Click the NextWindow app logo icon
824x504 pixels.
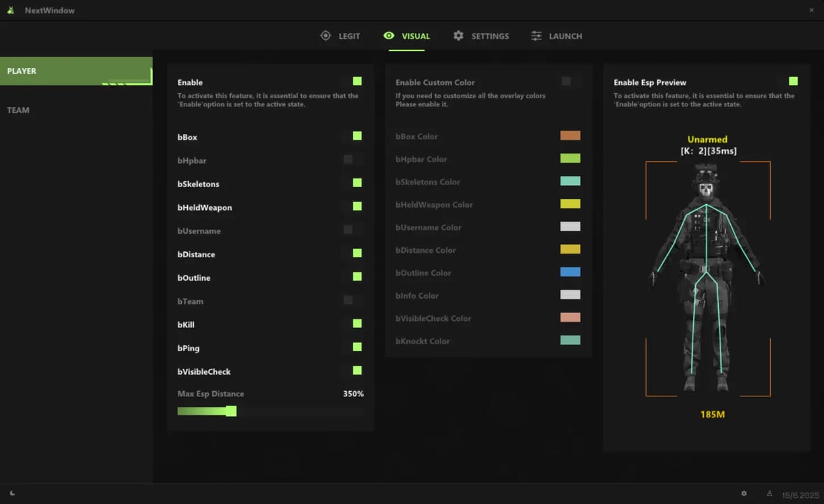11,10
